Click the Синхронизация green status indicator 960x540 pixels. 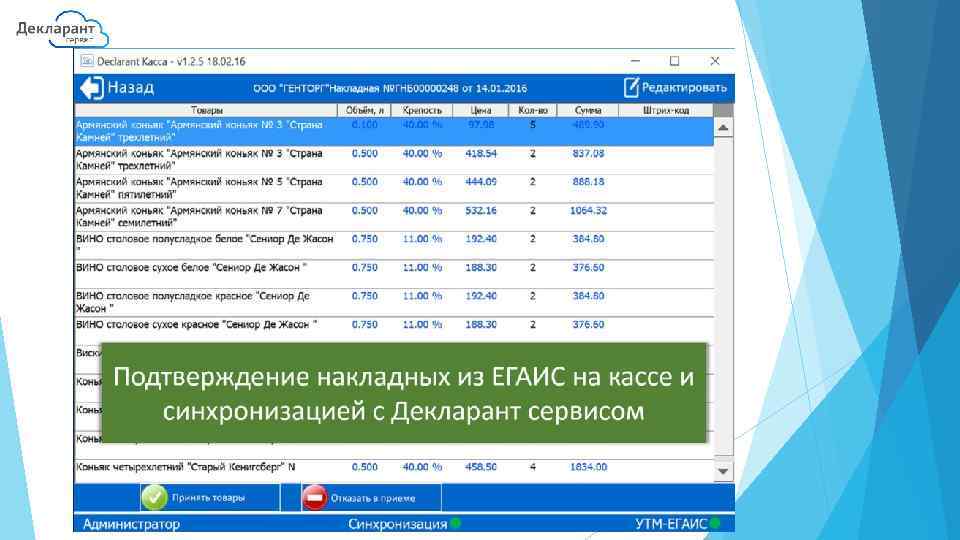tap(456, 523)
